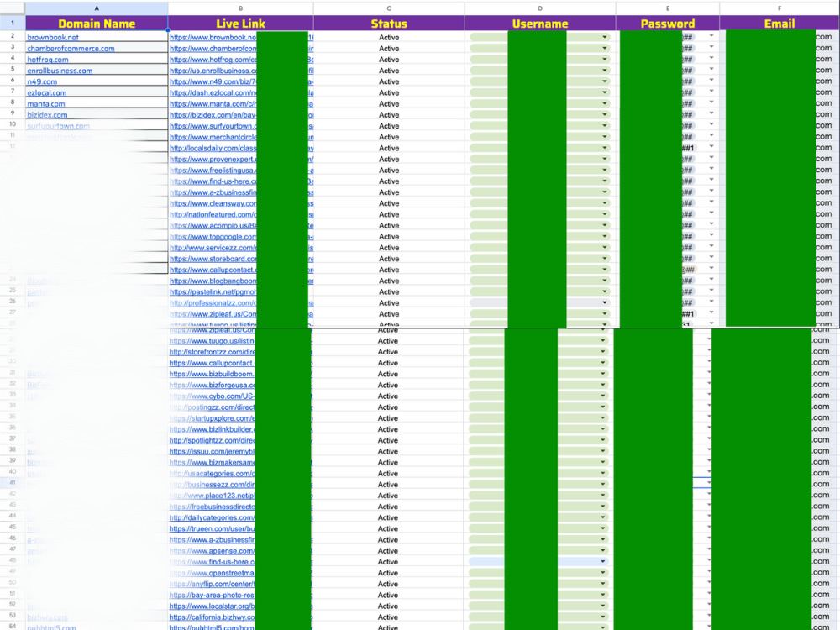Viewport: 840px width, 630px height.
Task: Click the n49.com domain link
Action: pyautogui.click(x=42, y=81)
